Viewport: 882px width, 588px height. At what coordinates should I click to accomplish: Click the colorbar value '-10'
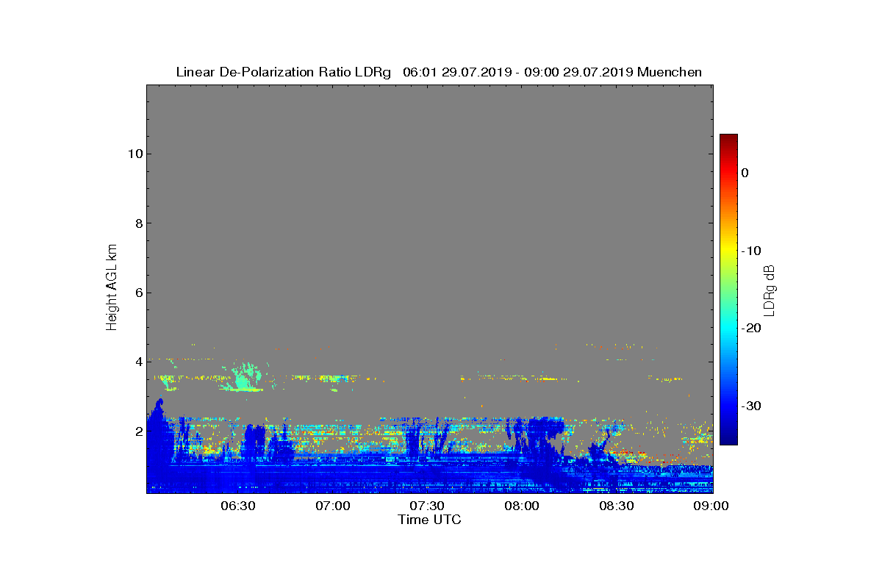point(751,251)
